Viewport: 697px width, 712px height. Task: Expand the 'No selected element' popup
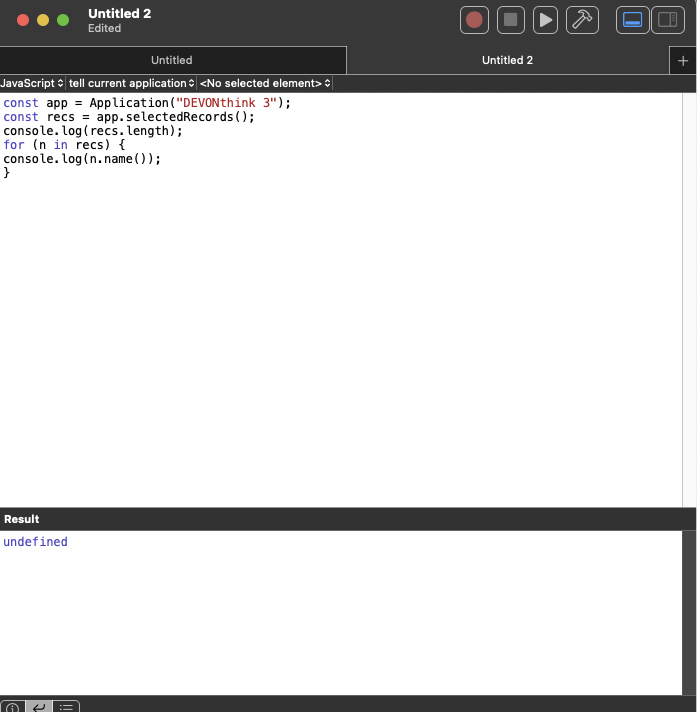264,83
